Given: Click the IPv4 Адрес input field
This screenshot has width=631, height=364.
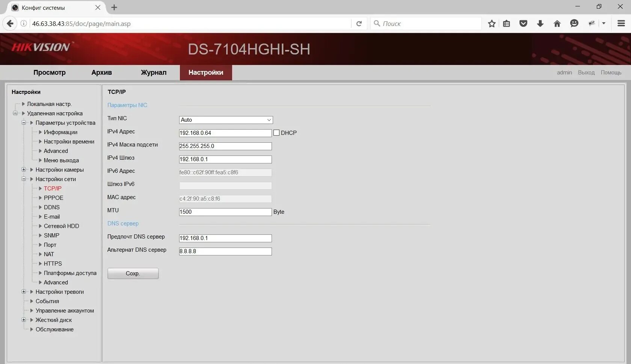Looking at the screenshot, I should 225,133.
